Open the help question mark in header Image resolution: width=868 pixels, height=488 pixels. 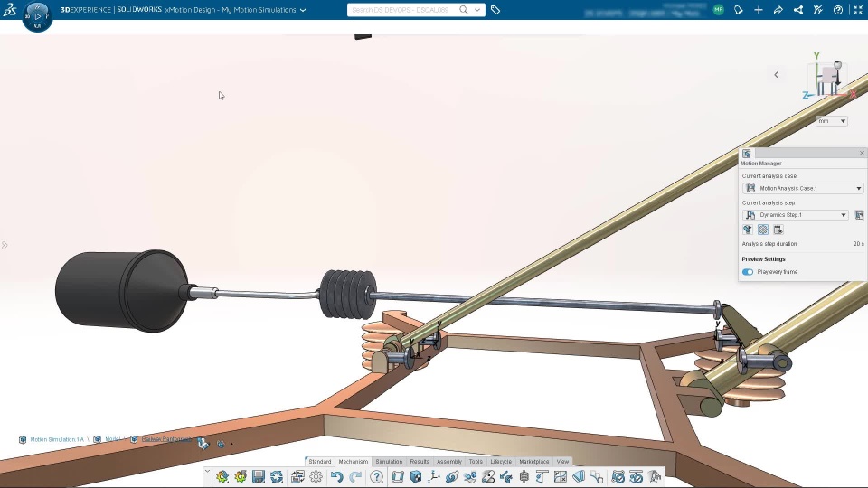click(x=838, y=10)
